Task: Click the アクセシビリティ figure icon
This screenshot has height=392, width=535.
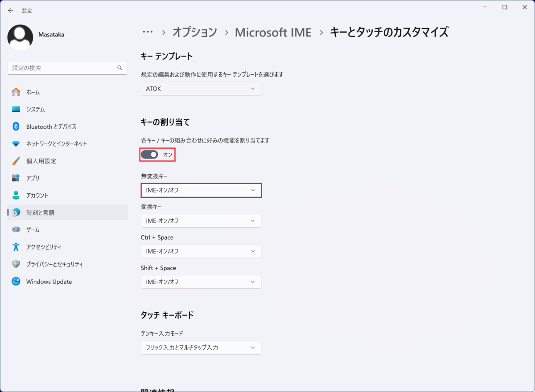Action: coord(16,247)
